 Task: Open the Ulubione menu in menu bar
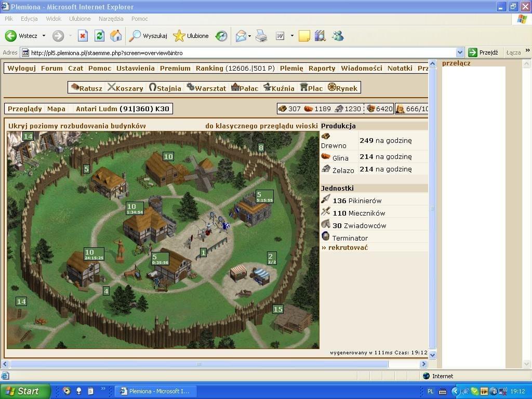[x=79, y=19]
